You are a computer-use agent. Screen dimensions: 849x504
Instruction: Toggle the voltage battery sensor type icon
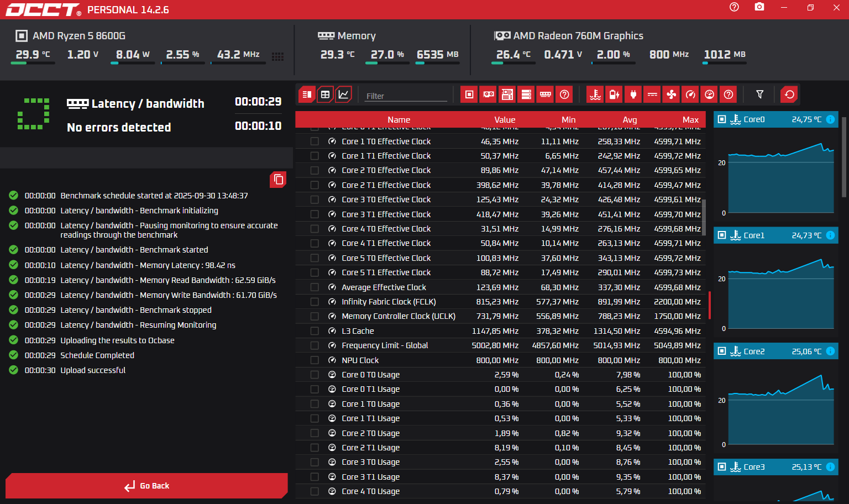point(614,95)
